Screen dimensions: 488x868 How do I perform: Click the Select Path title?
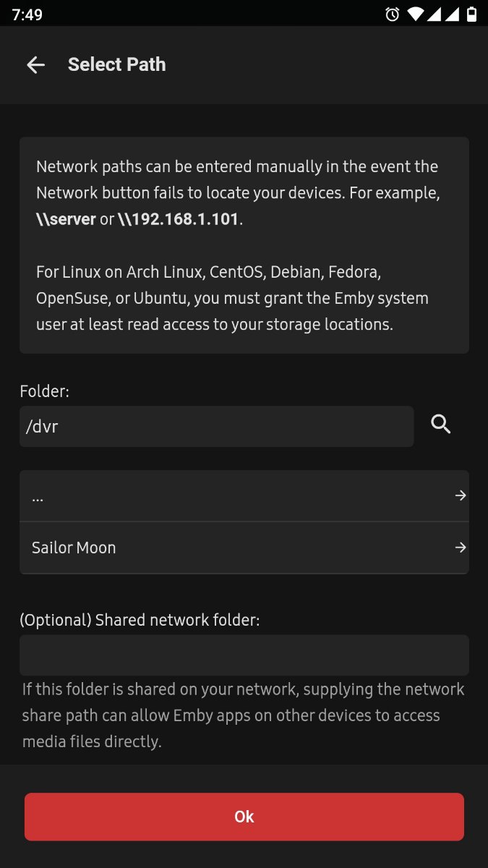pyautogui.click(x=116, y=64)
